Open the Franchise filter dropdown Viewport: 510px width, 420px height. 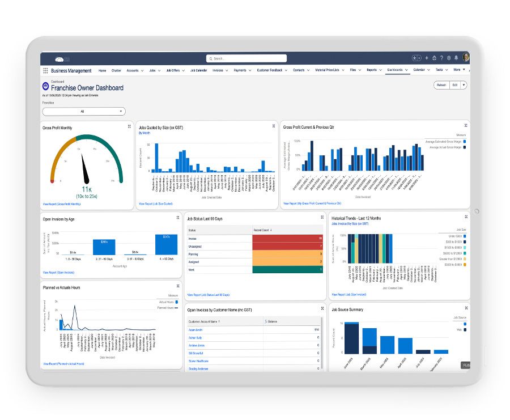(x=83, y=112)
